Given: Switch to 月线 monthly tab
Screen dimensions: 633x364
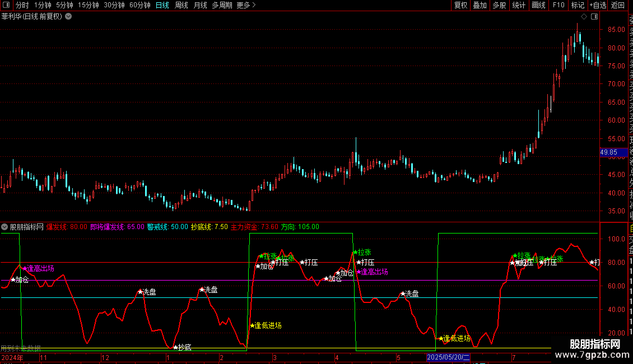Looking at the screenshot, I should (200, 5).
